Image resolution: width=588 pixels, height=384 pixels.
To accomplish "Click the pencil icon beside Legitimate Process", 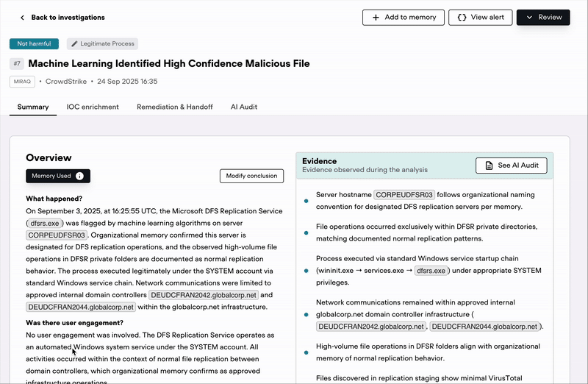I will 74,43.
